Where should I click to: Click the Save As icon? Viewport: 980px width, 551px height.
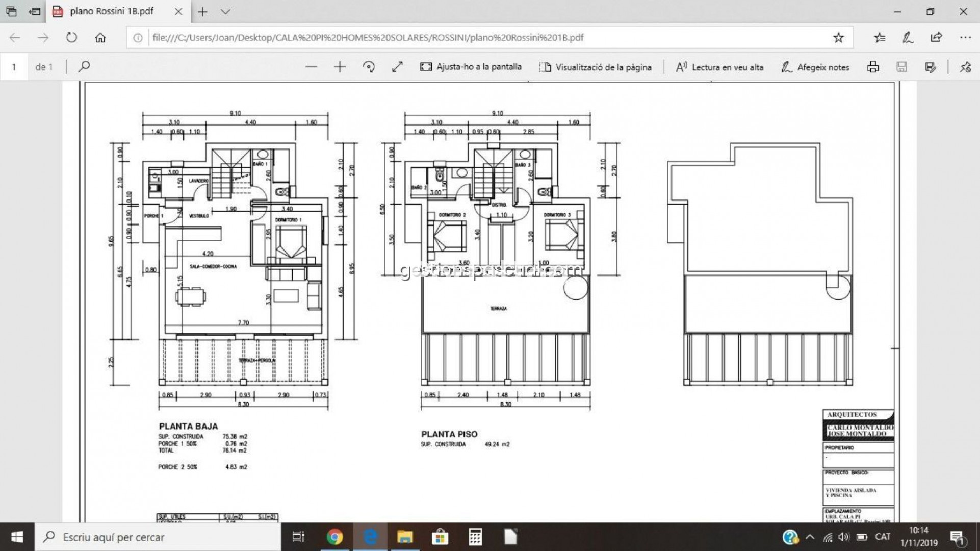coord(931,67)
